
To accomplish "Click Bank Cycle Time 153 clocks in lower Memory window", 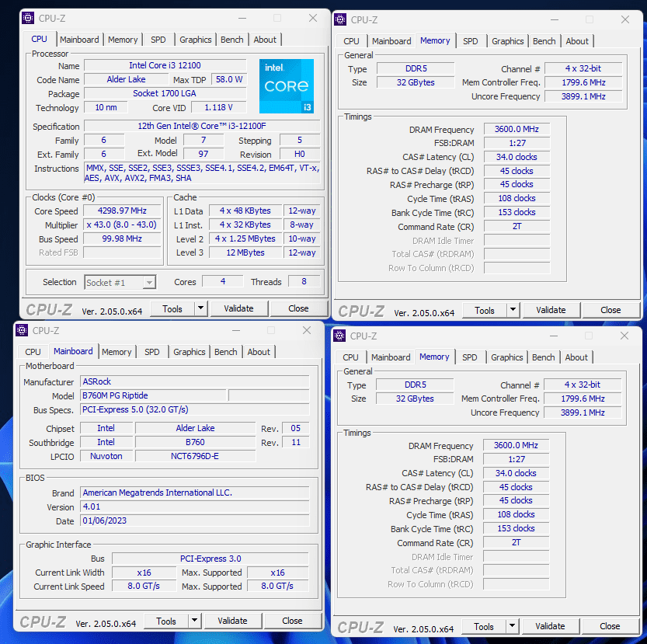I will 516,528.
